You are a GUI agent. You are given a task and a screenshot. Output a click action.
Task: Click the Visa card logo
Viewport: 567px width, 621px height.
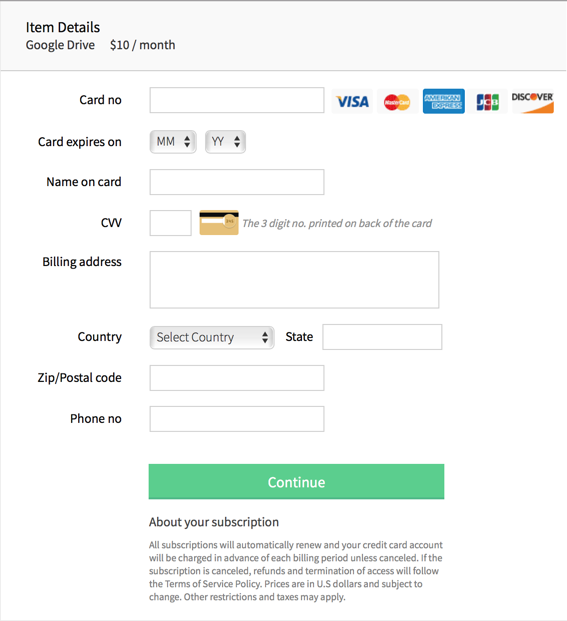pos(352,101)
